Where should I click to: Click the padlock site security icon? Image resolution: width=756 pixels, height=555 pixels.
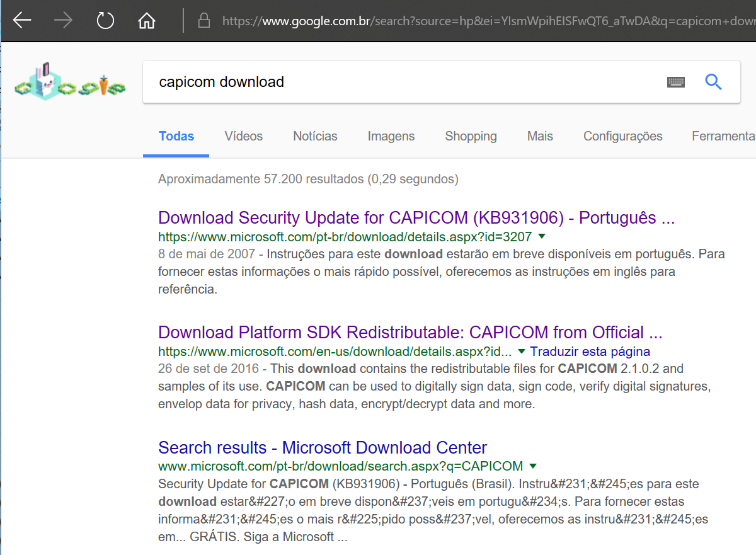click(x=203, y=21)
